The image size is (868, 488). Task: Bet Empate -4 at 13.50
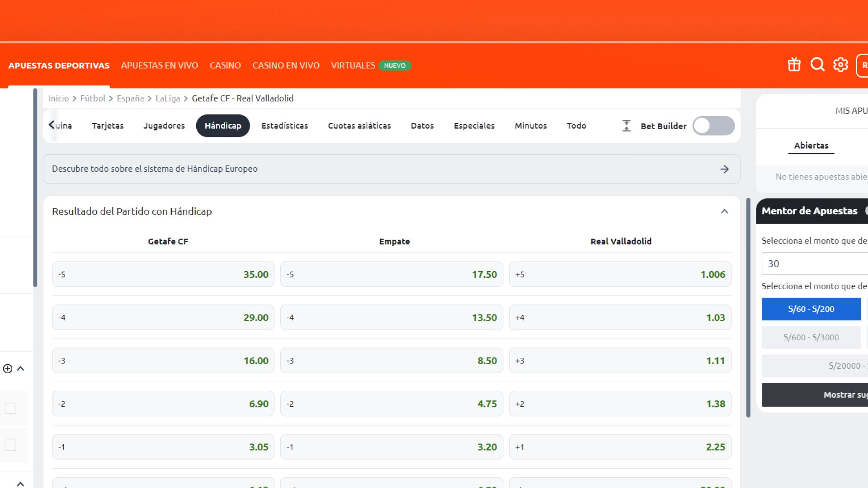392,318
